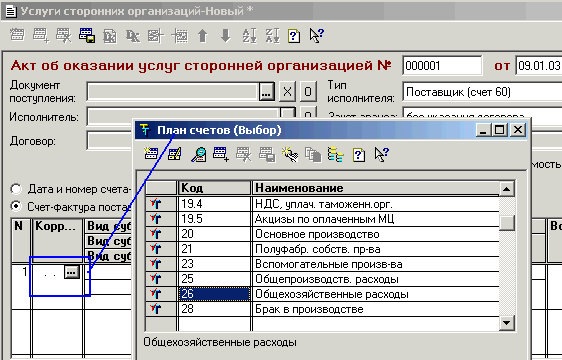Screen dimensions: 562x360
Task: Sort ascending with the A-Z icon
Action: (249, 36)
